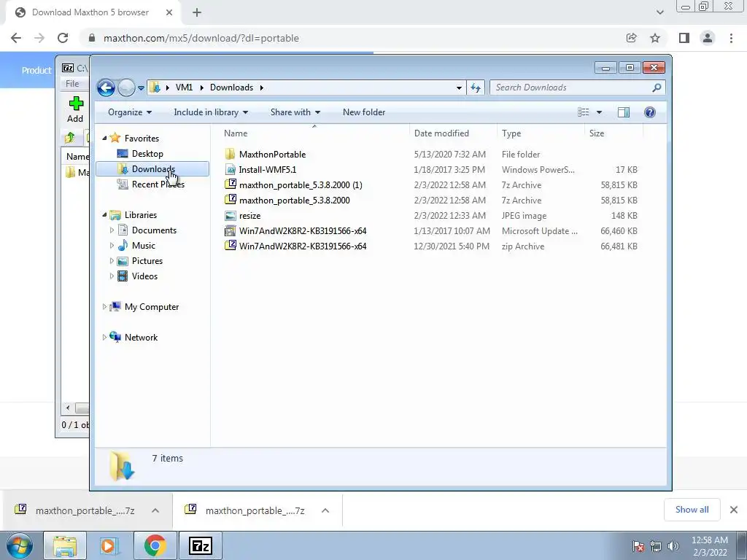Screen dimensions: 747x560
Task: Open the Chrome side panel icon
Action: (684, 38)
